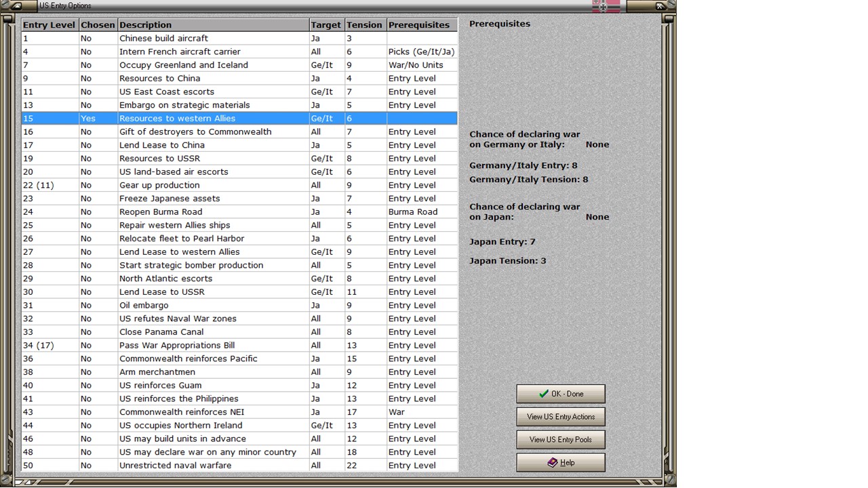Click the Chosen column header
868x488 pixels.
click(98, 25)
